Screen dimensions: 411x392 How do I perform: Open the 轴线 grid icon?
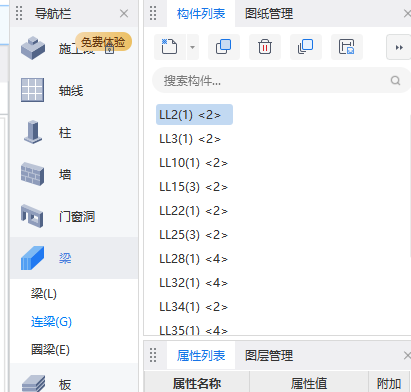[32, 90]
